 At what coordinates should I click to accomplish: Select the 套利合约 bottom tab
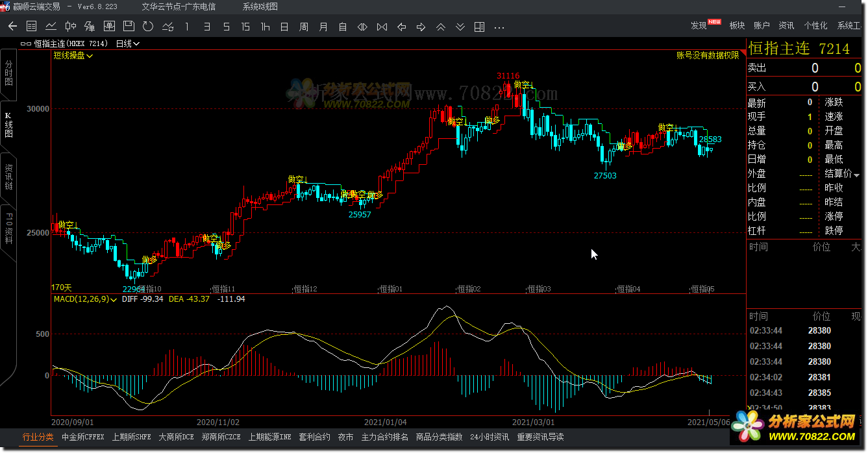(314, 437)
